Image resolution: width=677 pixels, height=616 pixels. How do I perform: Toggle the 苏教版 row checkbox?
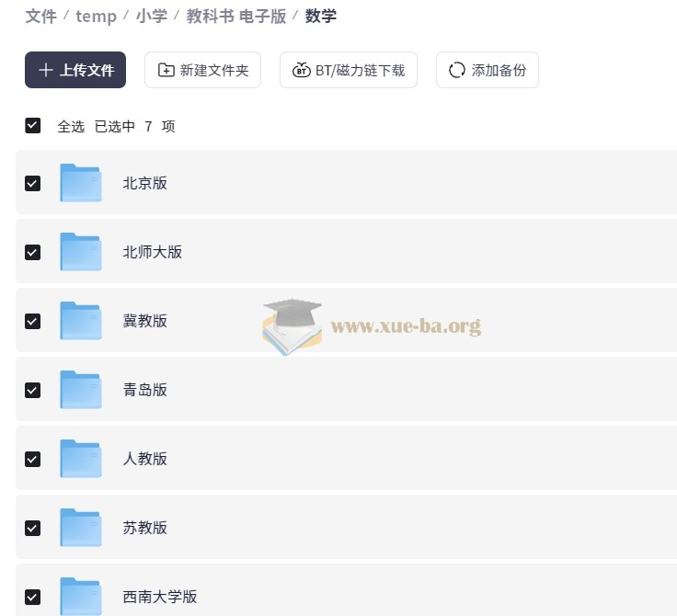[33, 528]
